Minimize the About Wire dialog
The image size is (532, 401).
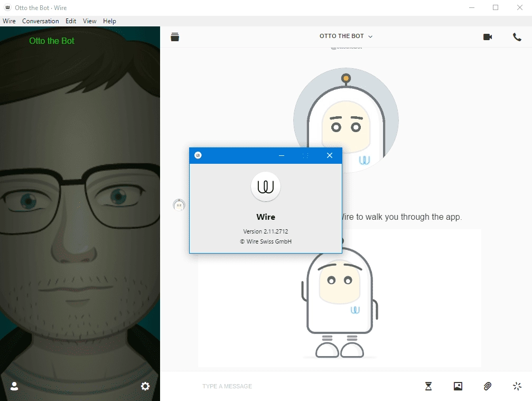[281, 155]
